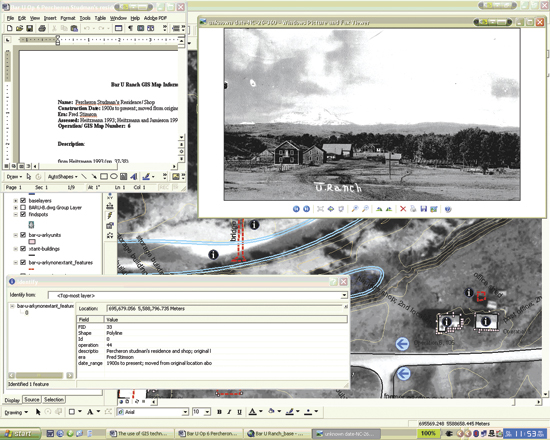
Task: Delete the picture with red X icon
Action: [403, 209]
